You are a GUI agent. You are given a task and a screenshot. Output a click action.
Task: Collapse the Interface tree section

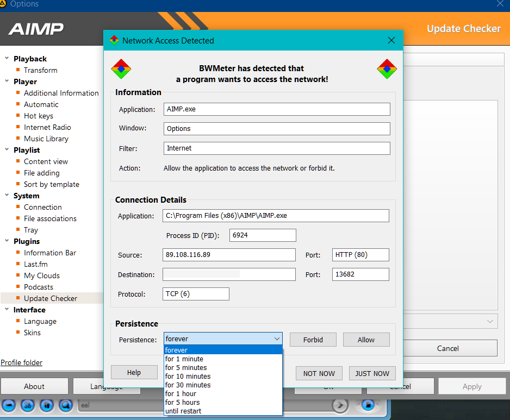click(x=7, y=309)
